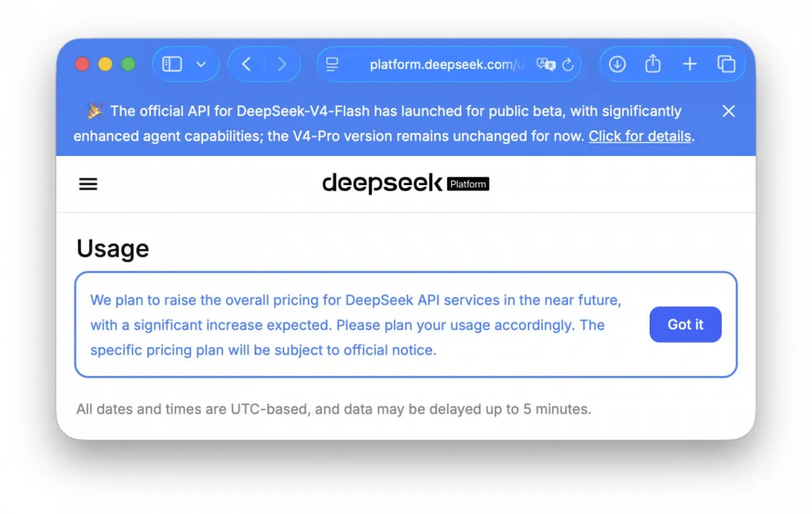Minimize the window with yellow button
This screenshot has width=812, height=514.
tap(105, 64)
